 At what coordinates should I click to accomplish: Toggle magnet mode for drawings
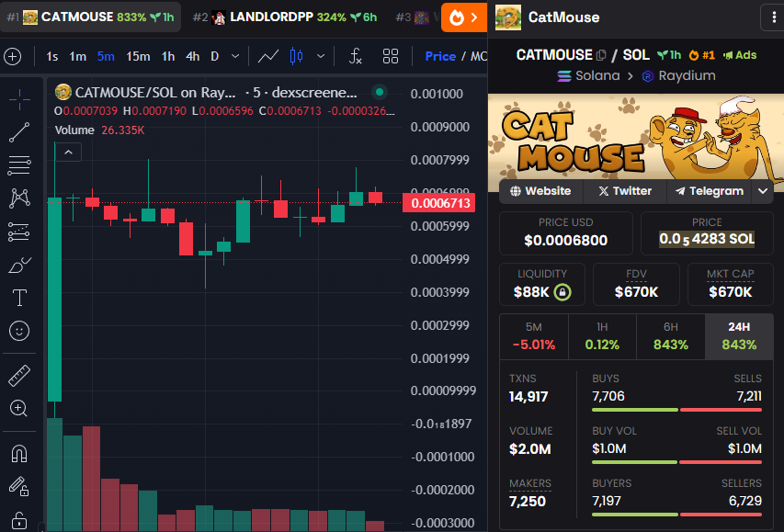[x=19, y=454]
